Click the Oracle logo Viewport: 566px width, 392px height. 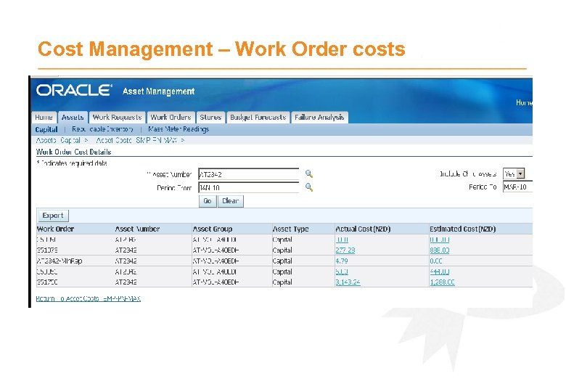click(x=74, y=90)
